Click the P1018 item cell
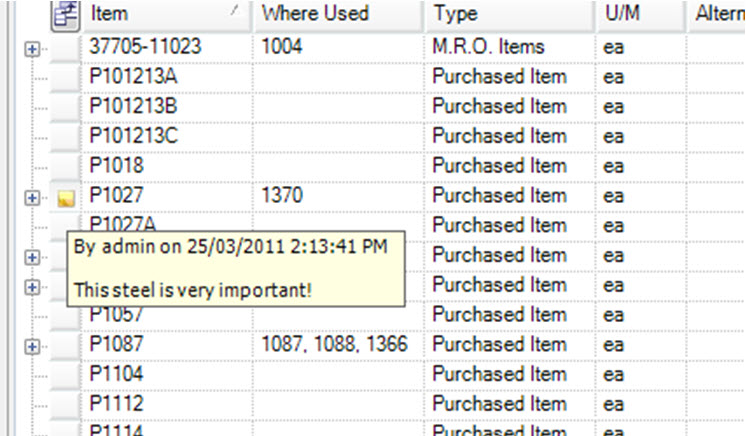 click(116, 165)
